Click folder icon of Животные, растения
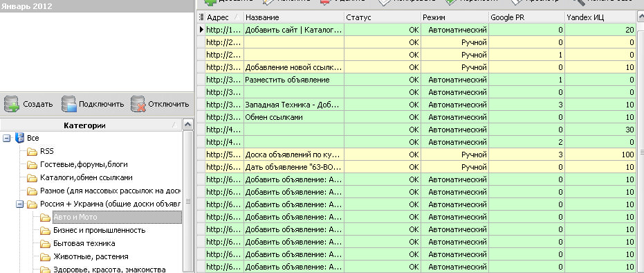 [x=45, y=256]
